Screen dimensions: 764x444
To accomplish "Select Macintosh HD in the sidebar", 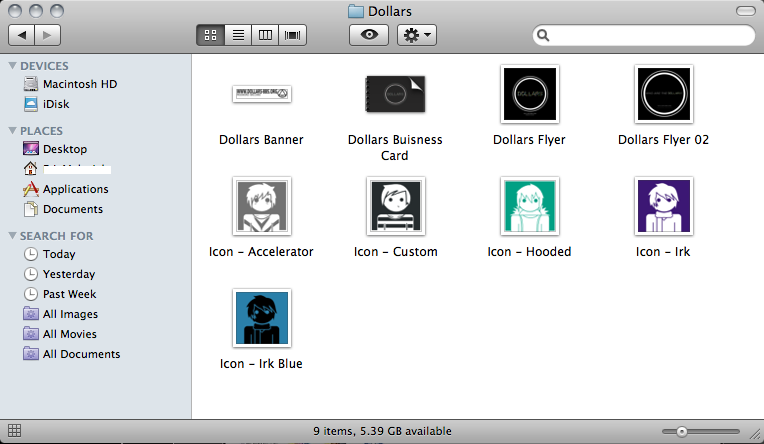I will [71, 84].
